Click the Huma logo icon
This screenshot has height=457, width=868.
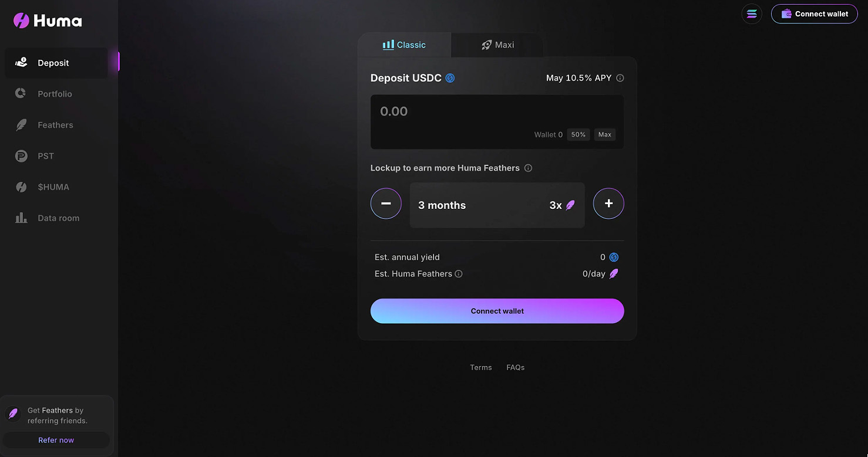[x=21, y=21]
